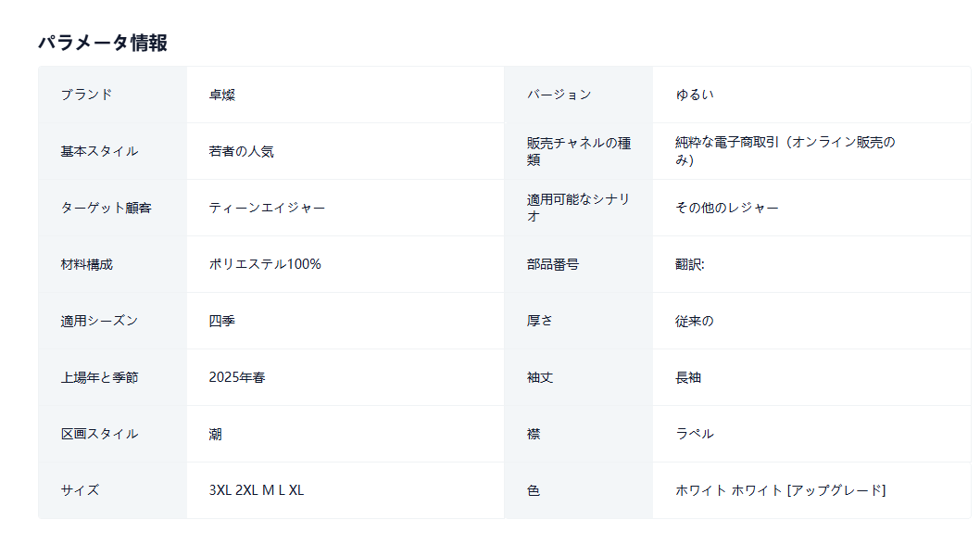This screenshot has height=545, width=980.
Task: Click the 若者の人気 value
Action: click(241, 151)
